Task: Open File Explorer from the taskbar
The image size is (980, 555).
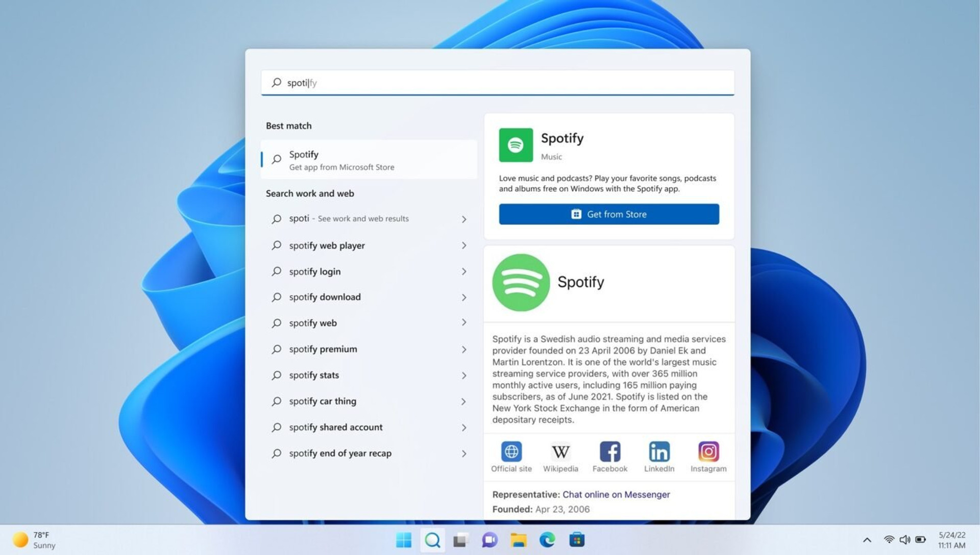Action: point(519,540)
